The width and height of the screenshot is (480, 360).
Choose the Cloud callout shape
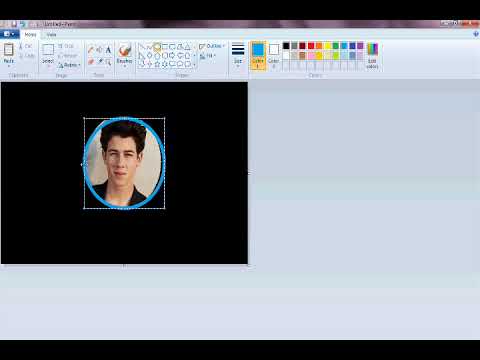click(x=187, y=64)
